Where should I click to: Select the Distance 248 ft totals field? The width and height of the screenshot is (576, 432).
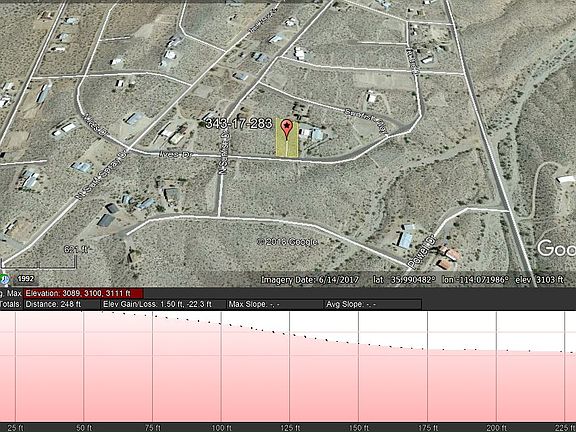[62, 304]
